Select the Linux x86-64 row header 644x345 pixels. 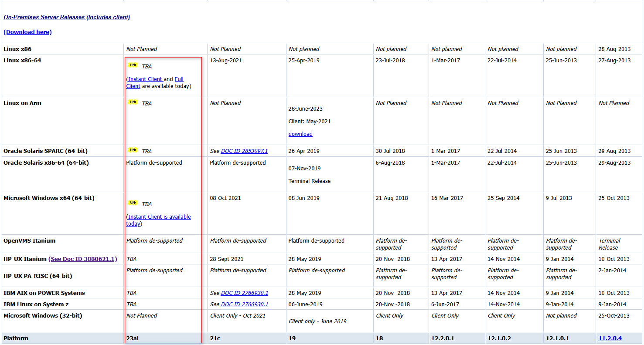[22, 61]
